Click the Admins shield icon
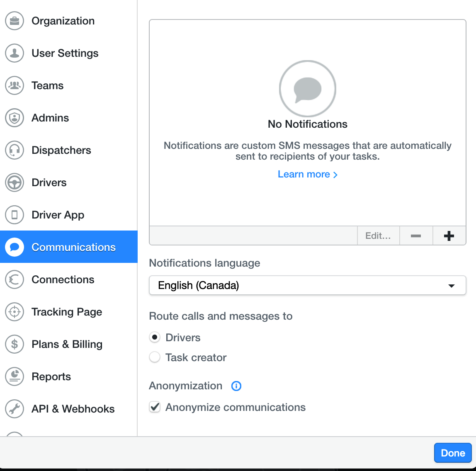This screenshot has width=476, height=471. point(14,118)
